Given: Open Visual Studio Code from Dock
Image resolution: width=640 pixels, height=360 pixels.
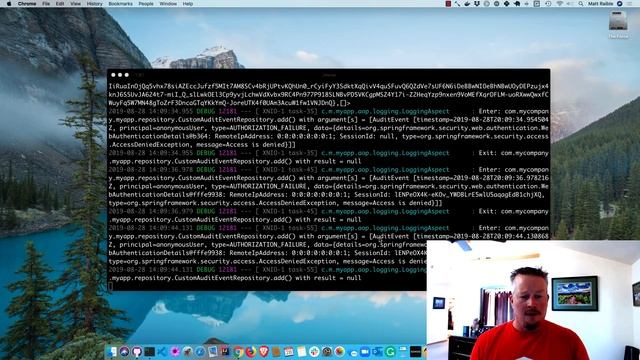Looking at the screenshot, I should point(162,352).
